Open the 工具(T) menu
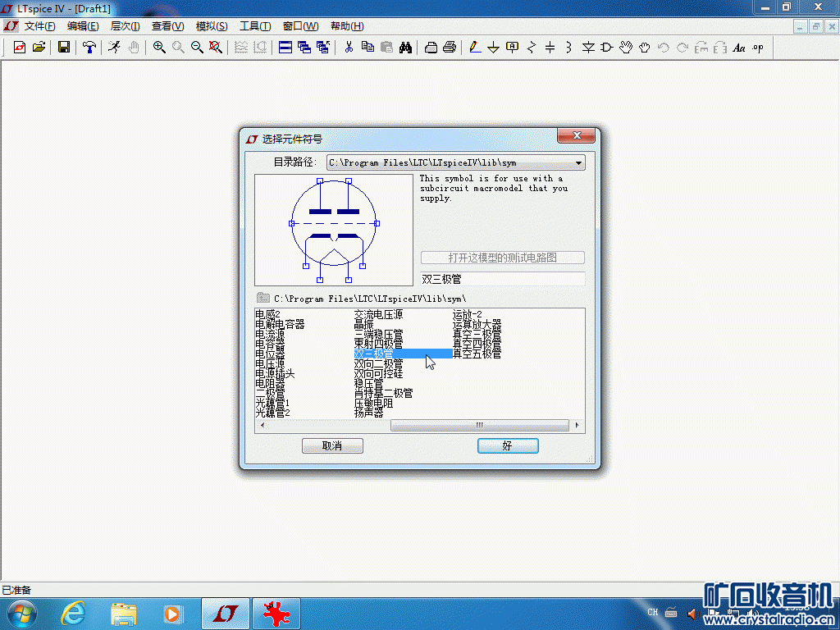The height and width of the screenshot is (630, 840). (x=255, y=25)
